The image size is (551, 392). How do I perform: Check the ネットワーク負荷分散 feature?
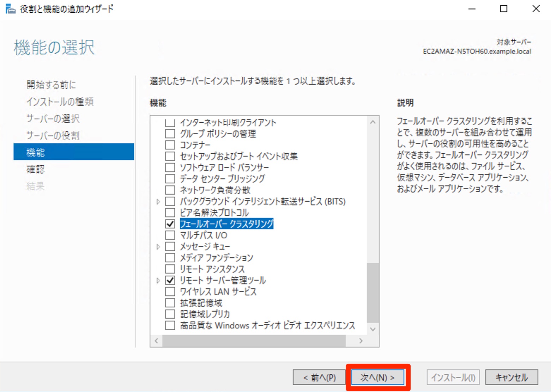[170, 190]
